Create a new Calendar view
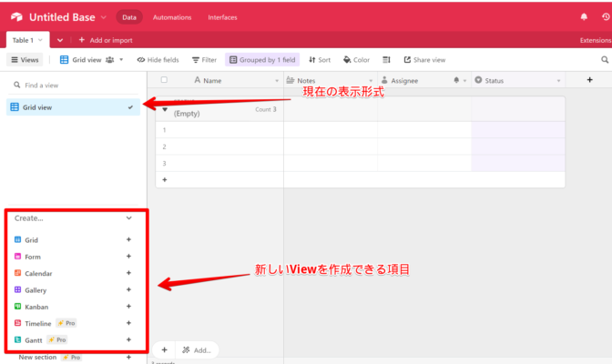The width and height of the screenshot is (612, 364). point(128,273)
